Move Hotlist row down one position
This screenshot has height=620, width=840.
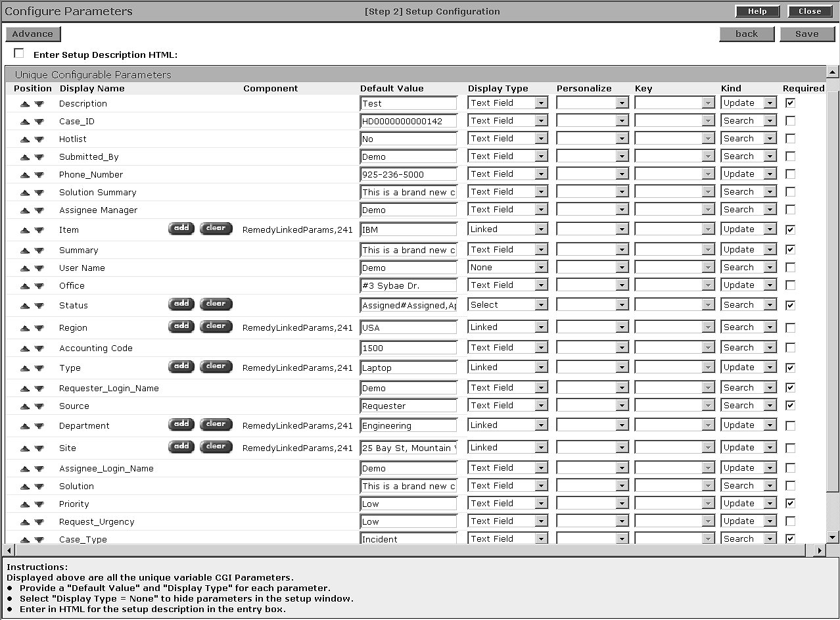[39, 139]
